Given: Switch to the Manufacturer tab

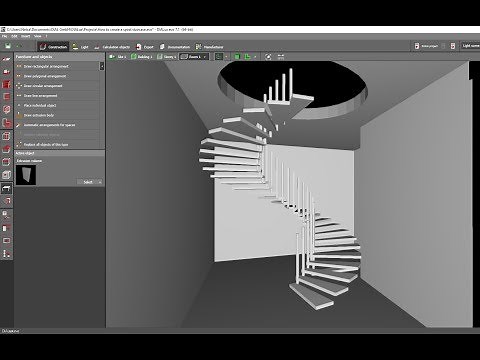Looking at the screenshot, I should [x=209, y=47].
